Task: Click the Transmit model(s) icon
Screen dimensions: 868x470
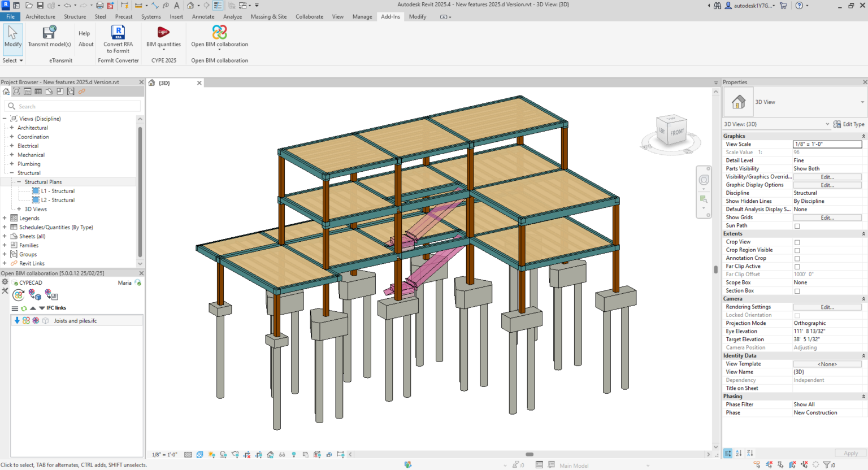Action: click(x=49, y=33)
